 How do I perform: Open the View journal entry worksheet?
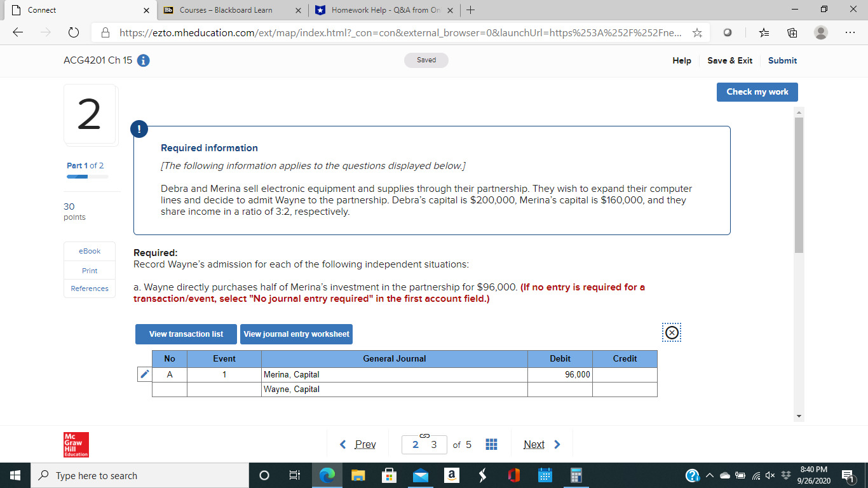pos(296,334)
